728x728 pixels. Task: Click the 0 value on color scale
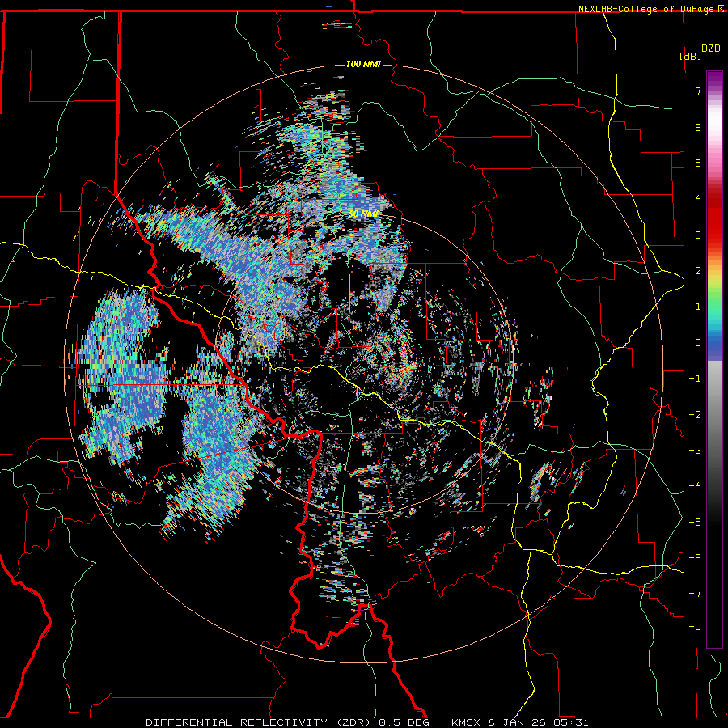[698, 343]
